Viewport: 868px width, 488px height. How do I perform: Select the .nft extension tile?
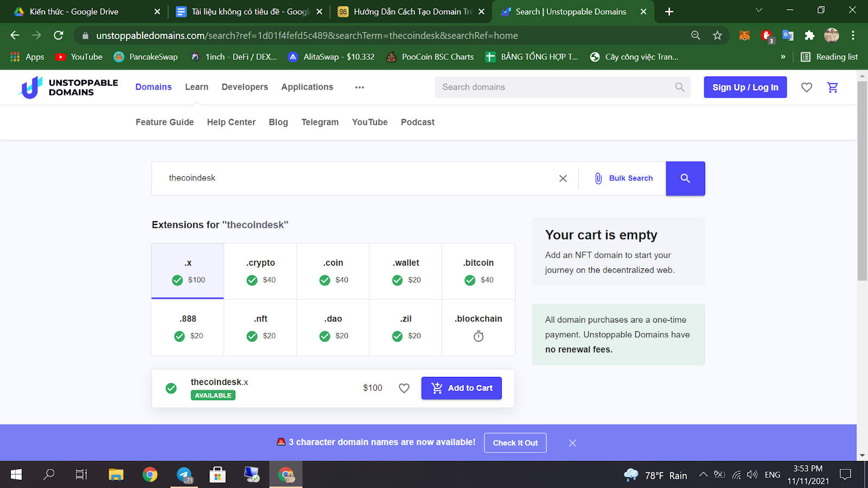[x=260, y=328]
